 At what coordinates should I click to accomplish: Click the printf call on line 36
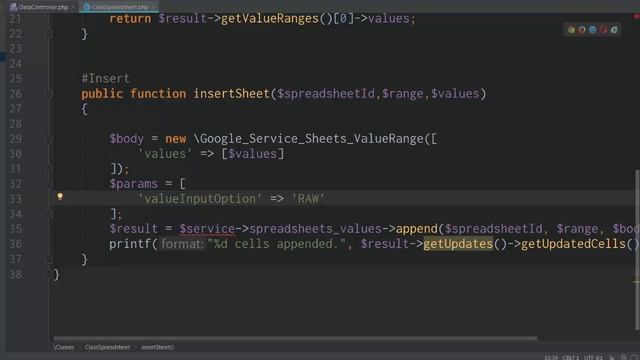coord(130,244)
